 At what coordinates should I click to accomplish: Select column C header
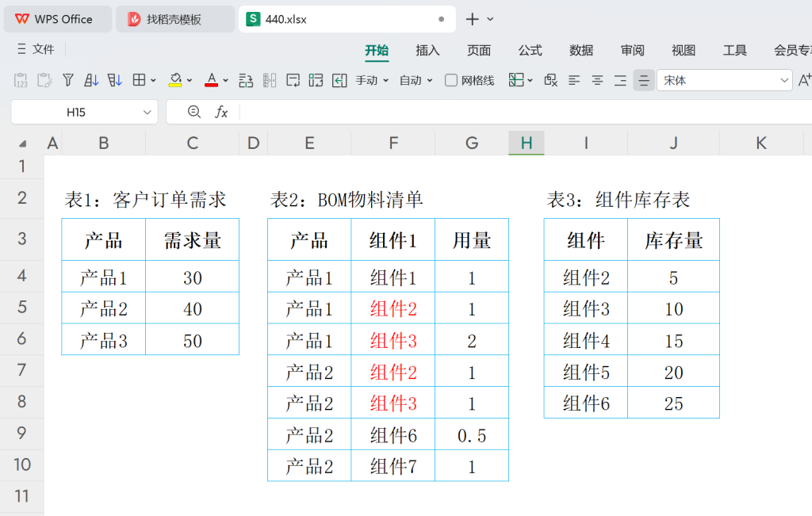coord(192,143)
